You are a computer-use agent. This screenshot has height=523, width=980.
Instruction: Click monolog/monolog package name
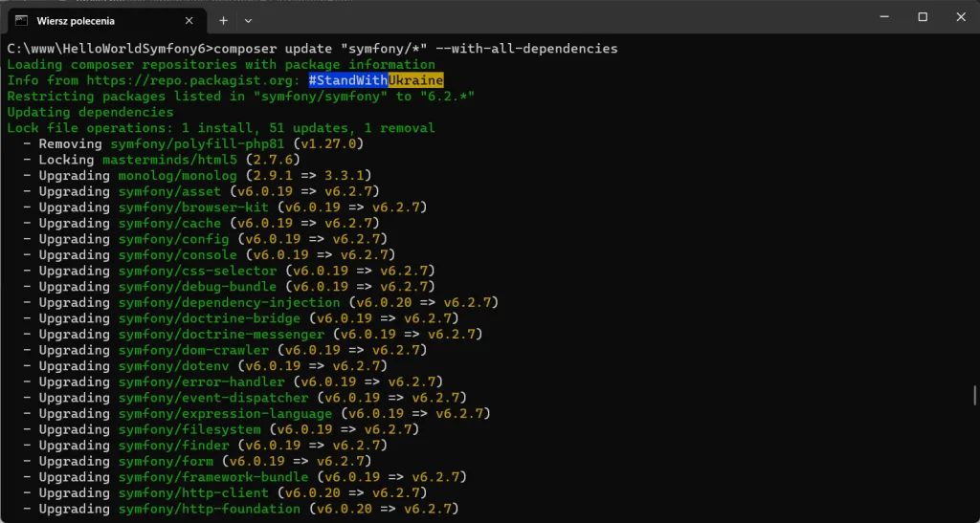coord(177,176)
